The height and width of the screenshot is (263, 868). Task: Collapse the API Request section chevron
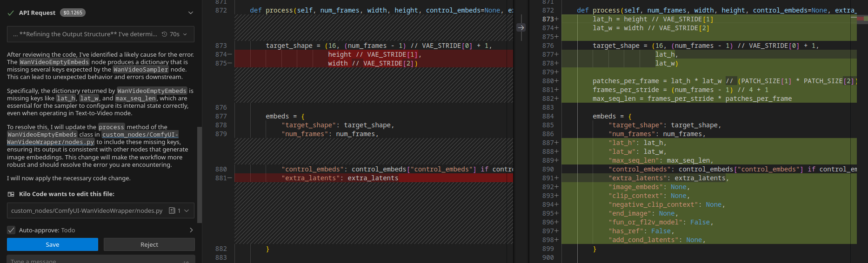190,13
